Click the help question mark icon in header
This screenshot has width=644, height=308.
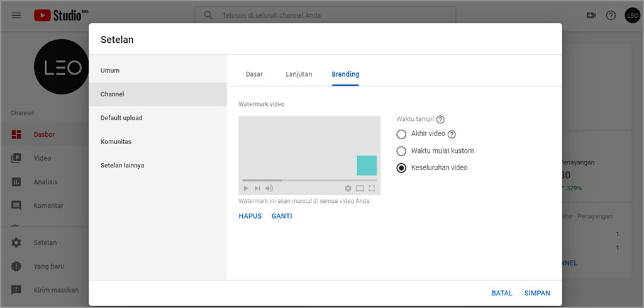pyautogui.click(x=611, y=15)
